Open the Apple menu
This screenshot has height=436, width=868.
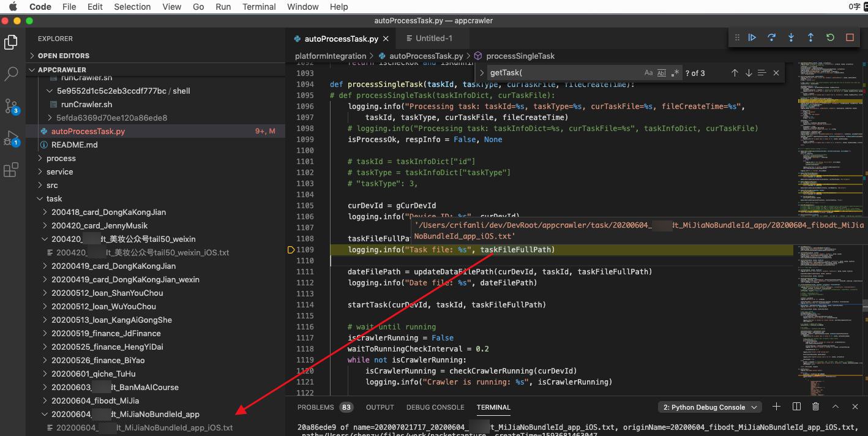pyautogui.click(x=13, y=7)
